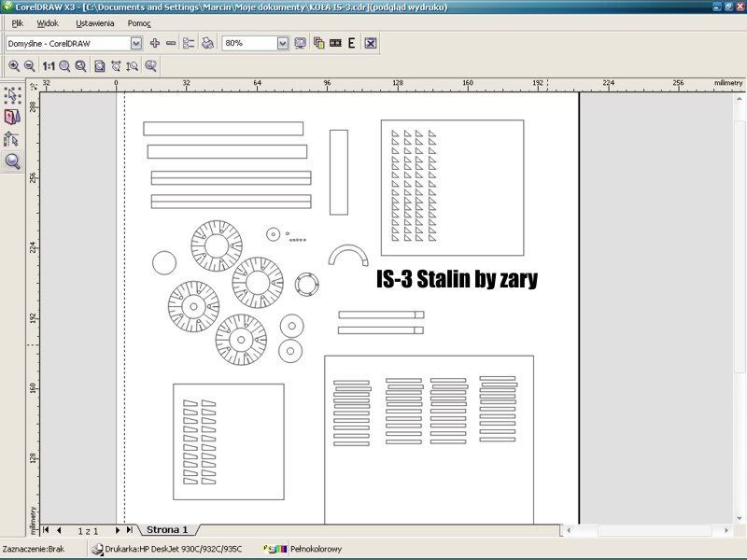Viewport: 747px width, 560px height.
Task: Toggle mirror E icon
Action: [x=352, y=43]
